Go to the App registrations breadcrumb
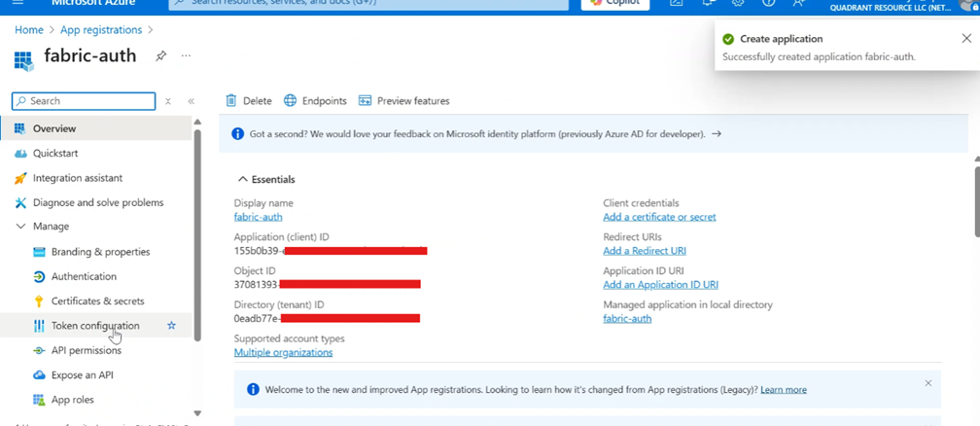 coord(101,30)
